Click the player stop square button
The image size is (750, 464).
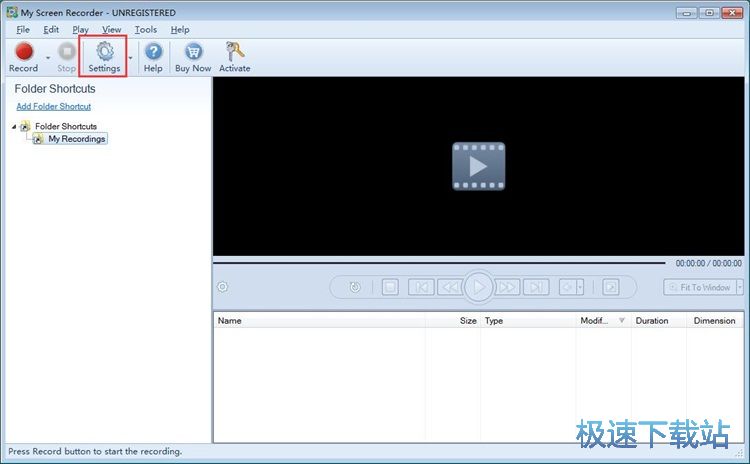pyautogui.click(x=390, y=287)
